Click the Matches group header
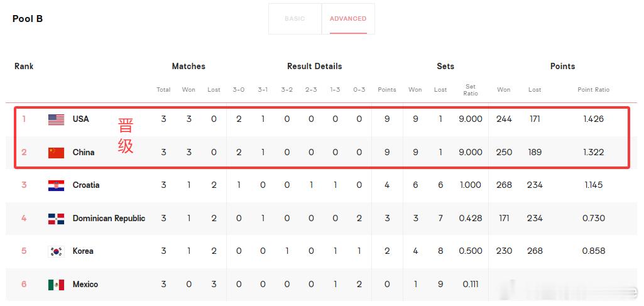Screen dimensions: 644x306 (188, 66)
